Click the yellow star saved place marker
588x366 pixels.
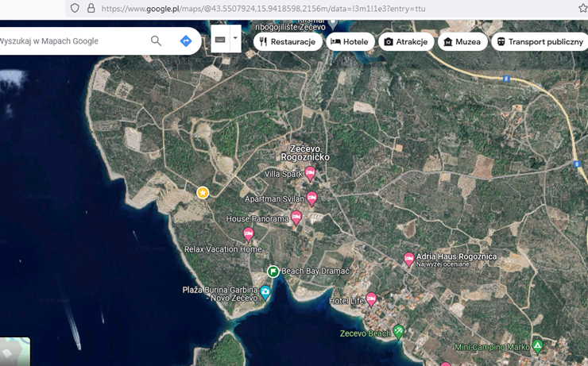pyautogui.click(x=203, y=193)
